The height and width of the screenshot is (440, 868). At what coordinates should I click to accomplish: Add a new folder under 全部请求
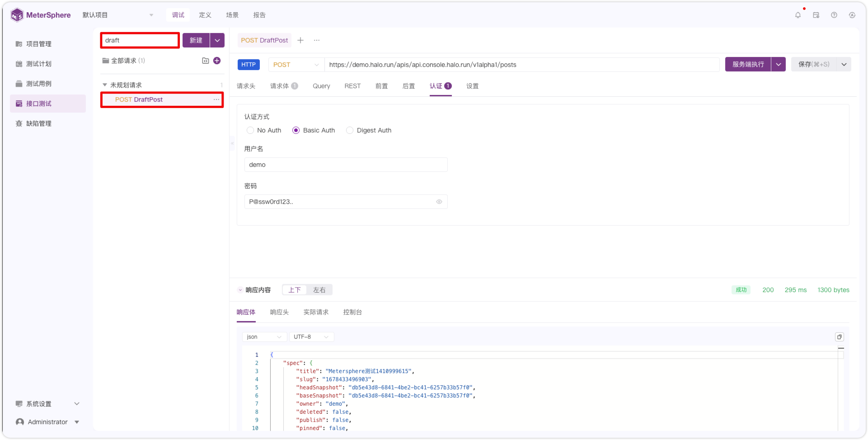pyautogui.click(x=206, y=61)
